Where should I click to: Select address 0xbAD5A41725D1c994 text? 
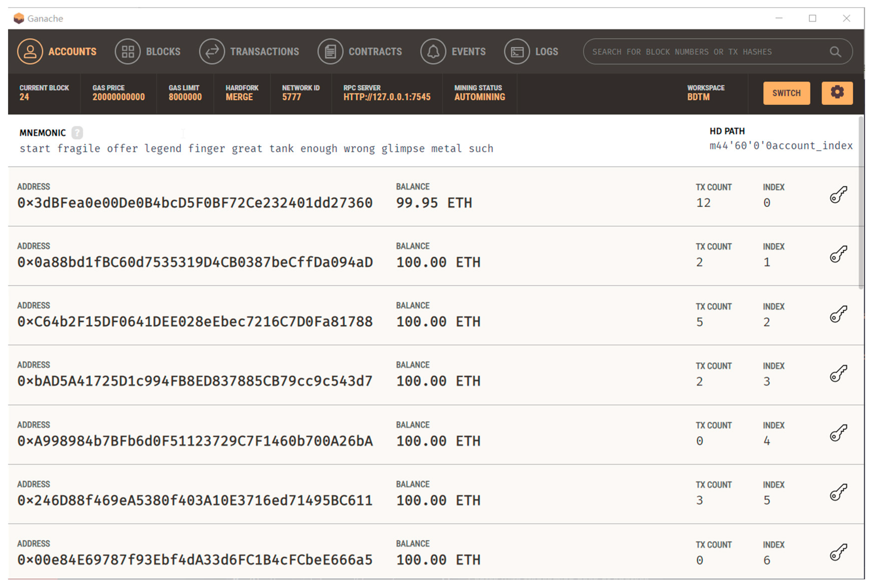pyautogui.click(x=195, y=381)
